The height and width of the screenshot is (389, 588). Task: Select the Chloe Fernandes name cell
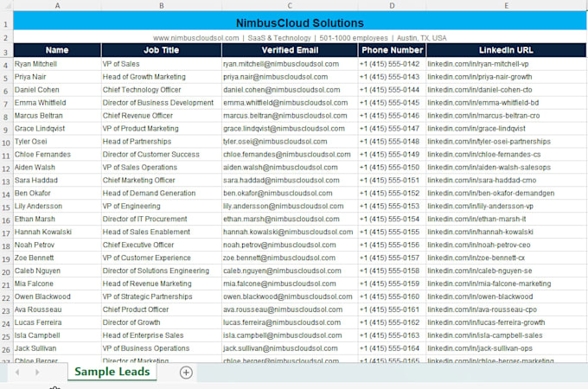[x=57, y=155]
